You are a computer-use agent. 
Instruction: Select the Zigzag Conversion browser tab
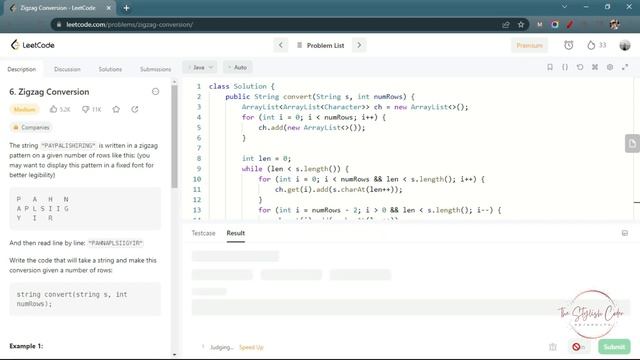point(60,8)
